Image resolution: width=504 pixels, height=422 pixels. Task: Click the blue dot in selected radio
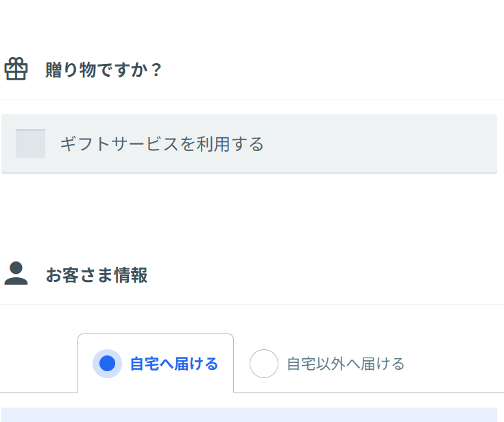(x=107, y=364)
